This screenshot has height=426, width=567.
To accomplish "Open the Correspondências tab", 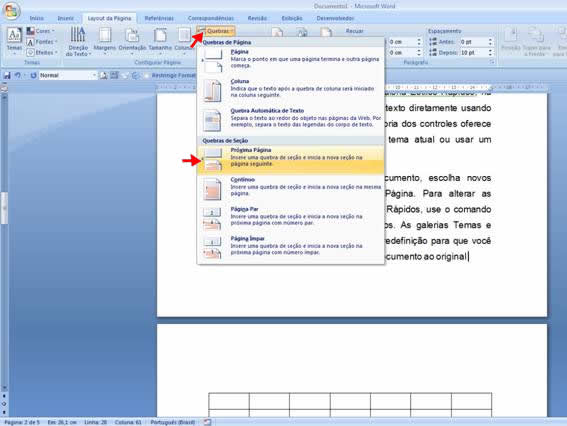I will (x=210, y=18).
